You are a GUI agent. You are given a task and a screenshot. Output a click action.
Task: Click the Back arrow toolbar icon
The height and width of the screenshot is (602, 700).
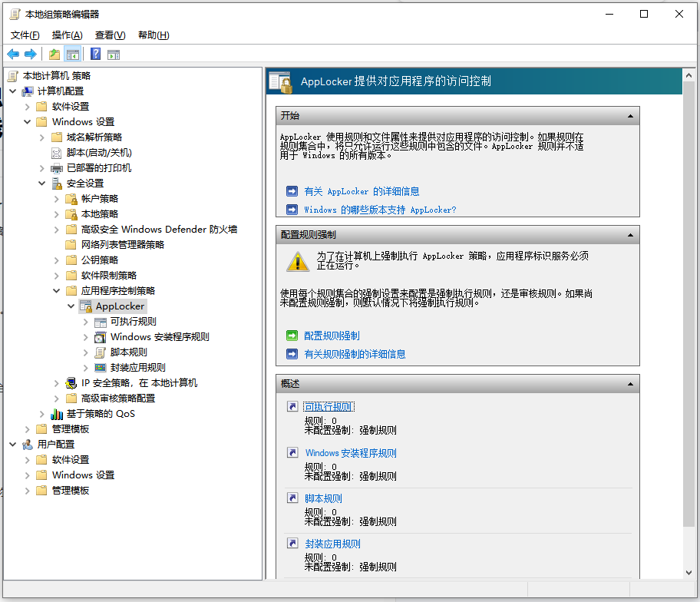click(x=13, y=55)
